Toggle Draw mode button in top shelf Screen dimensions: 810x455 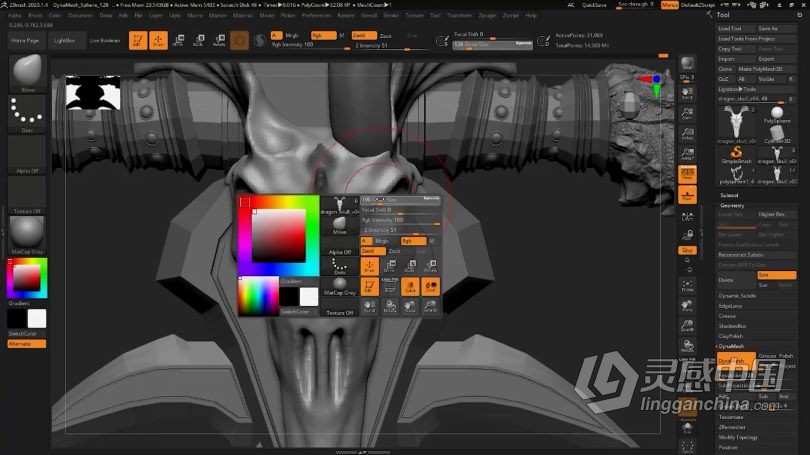[x=158, y=40]
